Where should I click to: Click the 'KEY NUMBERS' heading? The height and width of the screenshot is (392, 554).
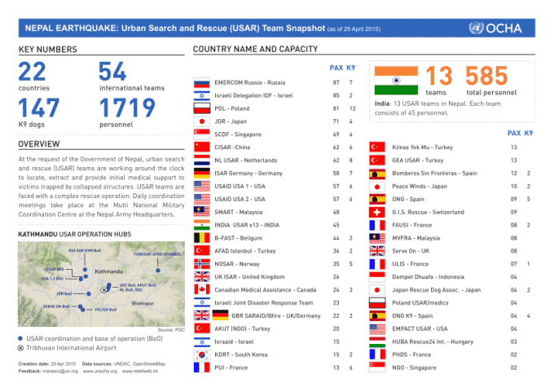(x=48, y=50)
